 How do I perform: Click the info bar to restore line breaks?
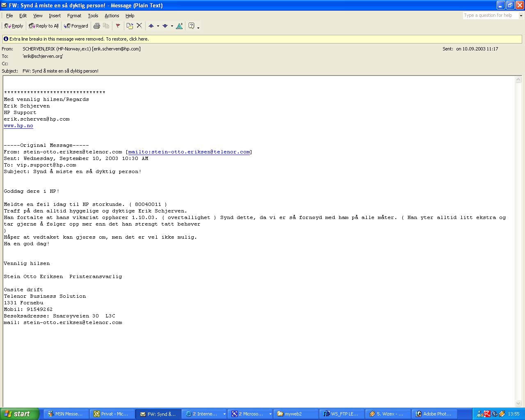click(262, 39)
